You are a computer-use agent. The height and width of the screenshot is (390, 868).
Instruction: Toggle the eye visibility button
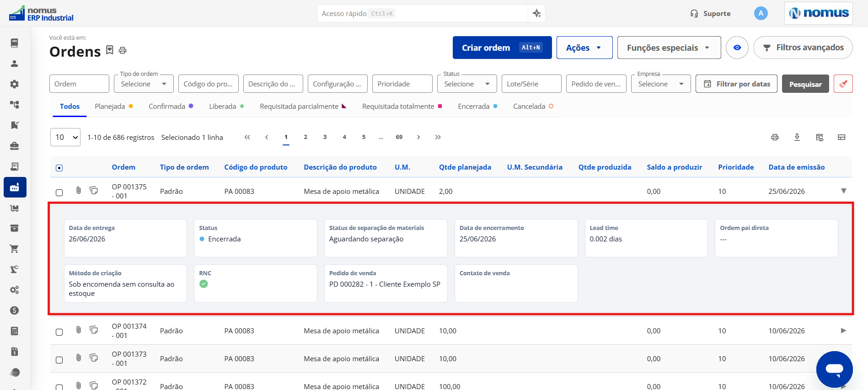tap(737, 48)
